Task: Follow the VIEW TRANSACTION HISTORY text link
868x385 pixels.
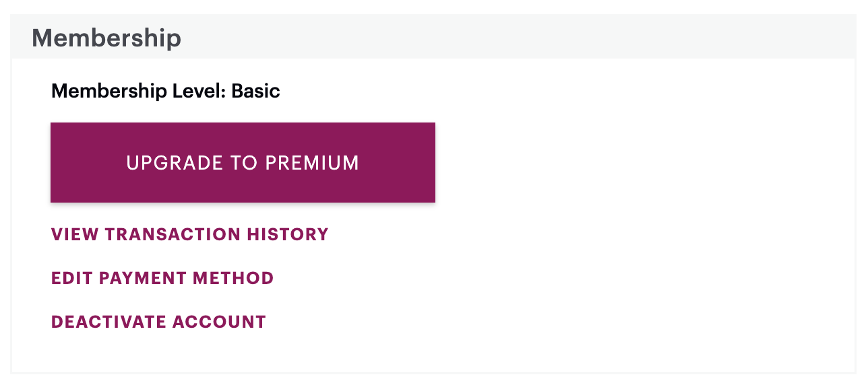Action: pyautogui.click(x=190, y=234)
